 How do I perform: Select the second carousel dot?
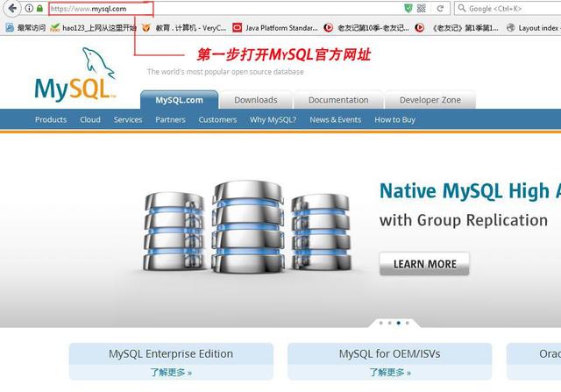tap(389, 323)
